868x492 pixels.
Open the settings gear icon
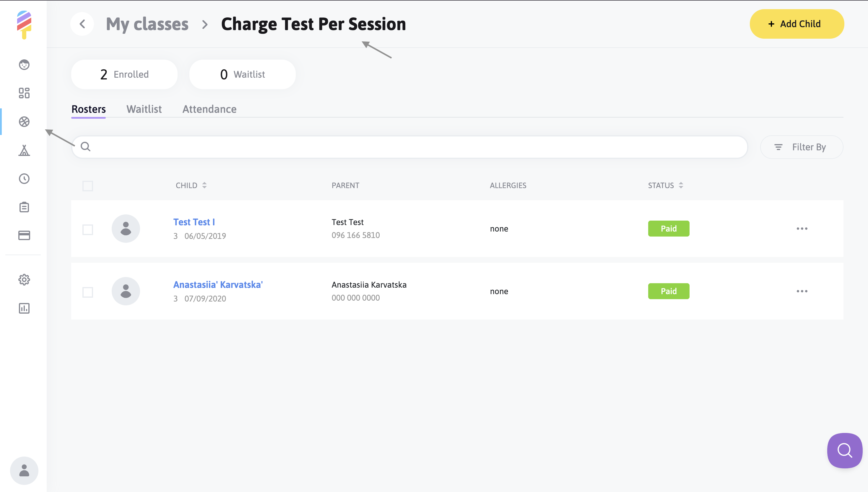tap(24, 280)
